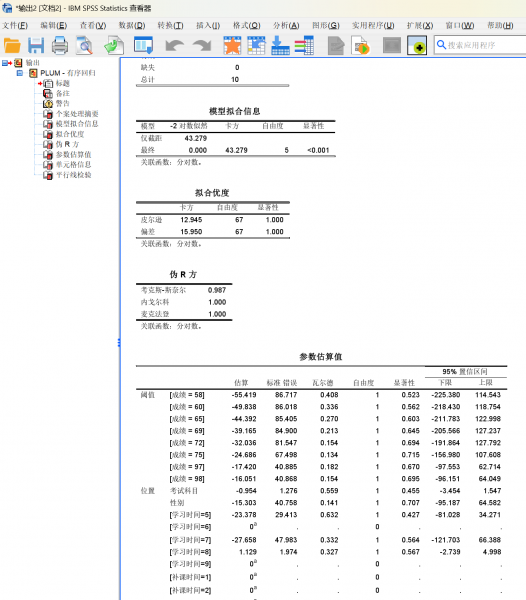Select 输出 in the outline tree
Screen dimensions: 526x600
tap(33, 62)
